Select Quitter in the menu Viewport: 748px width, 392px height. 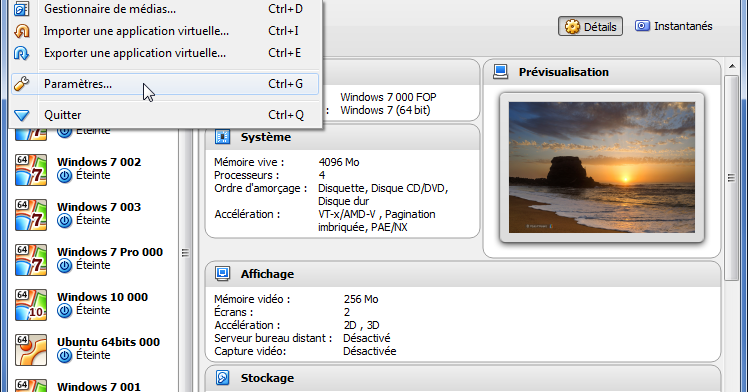pyautogui.click(x=165, y=115)
